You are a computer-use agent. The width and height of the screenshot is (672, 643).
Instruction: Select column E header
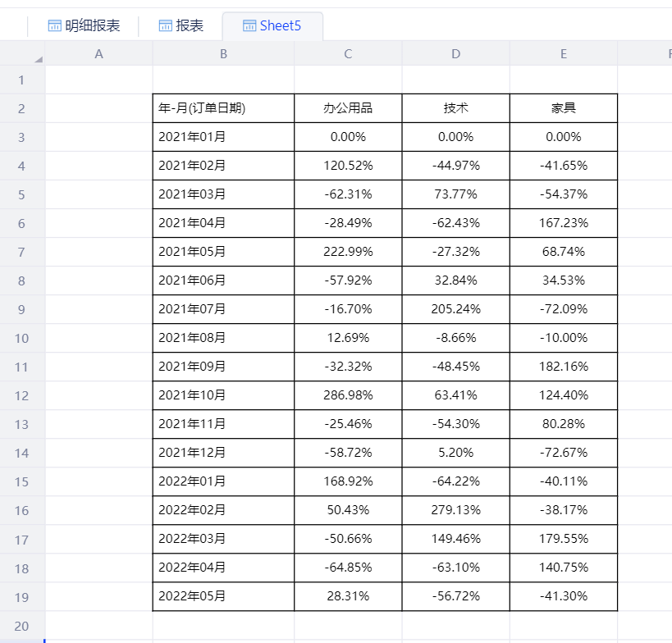563,54
